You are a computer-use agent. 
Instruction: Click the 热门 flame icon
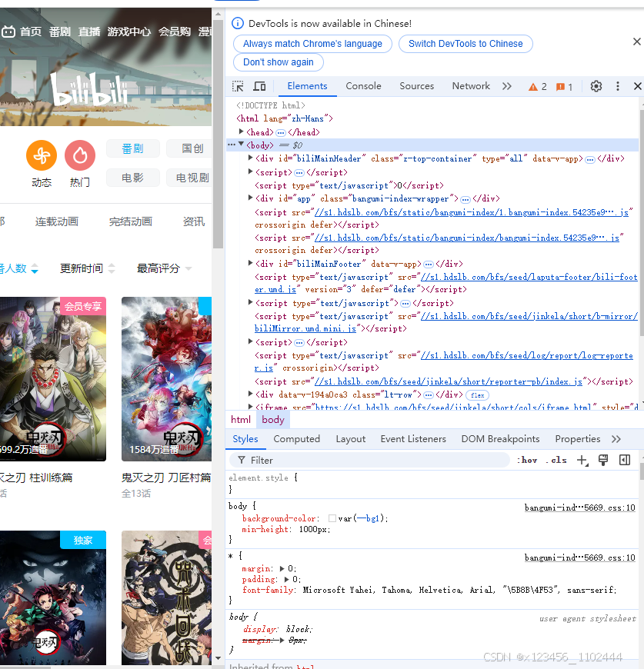pyautogui.click(x=80, y=155)
